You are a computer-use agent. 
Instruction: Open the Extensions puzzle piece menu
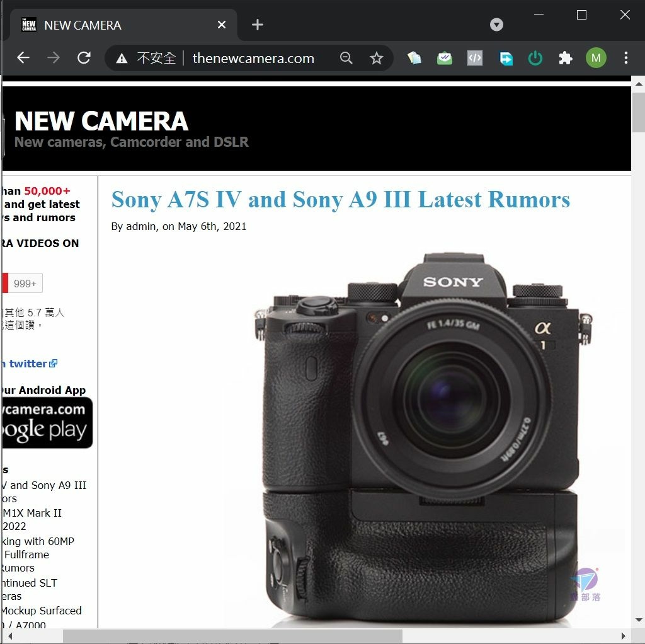pos(566,58)
